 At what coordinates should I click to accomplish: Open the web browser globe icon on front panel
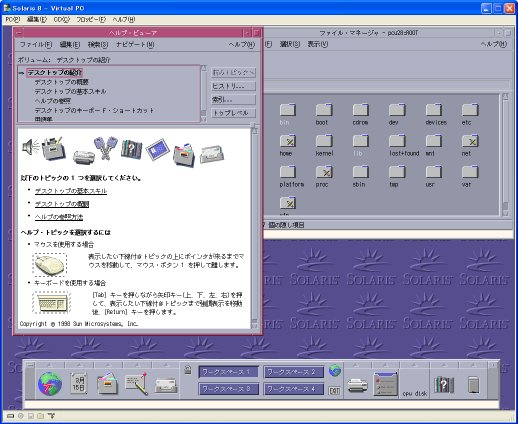click(x=50, y=384)
